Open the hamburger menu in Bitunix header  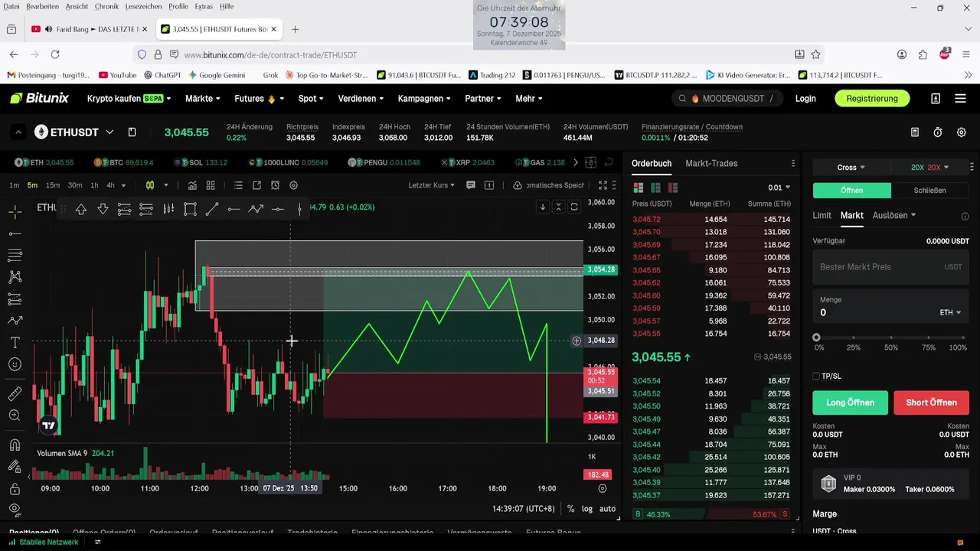[x=961, y=99]
